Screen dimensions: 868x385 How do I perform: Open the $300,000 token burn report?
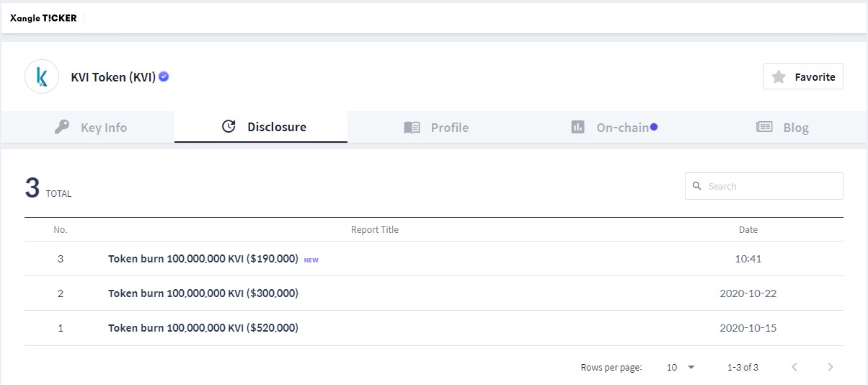click(203, 293)
